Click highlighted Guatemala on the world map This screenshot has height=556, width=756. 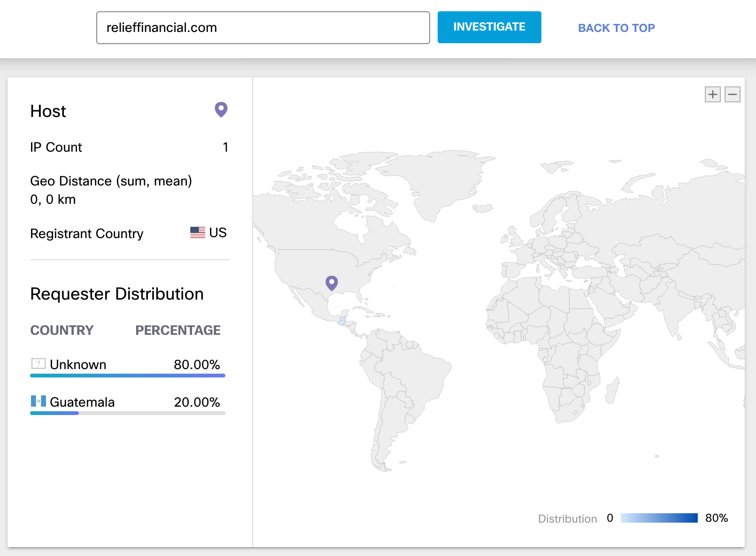click(x=341, y=322)
